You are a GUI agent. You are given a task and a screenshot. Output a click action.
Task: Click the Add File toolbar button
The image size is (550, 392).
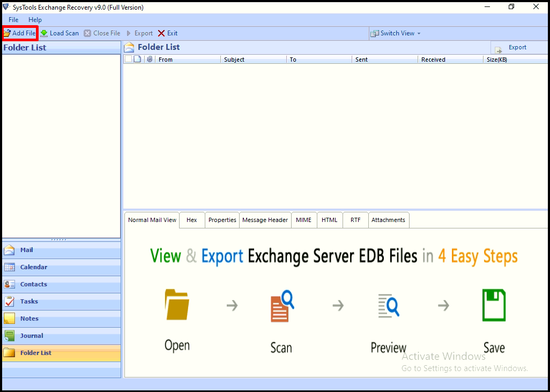(x=20, y=33)
